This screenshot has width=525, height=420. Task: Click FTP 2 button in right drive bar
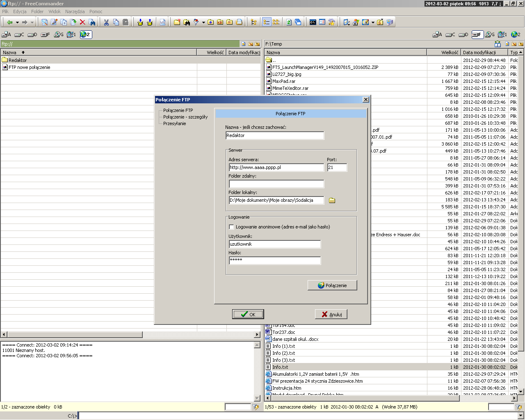click(516, 34)
